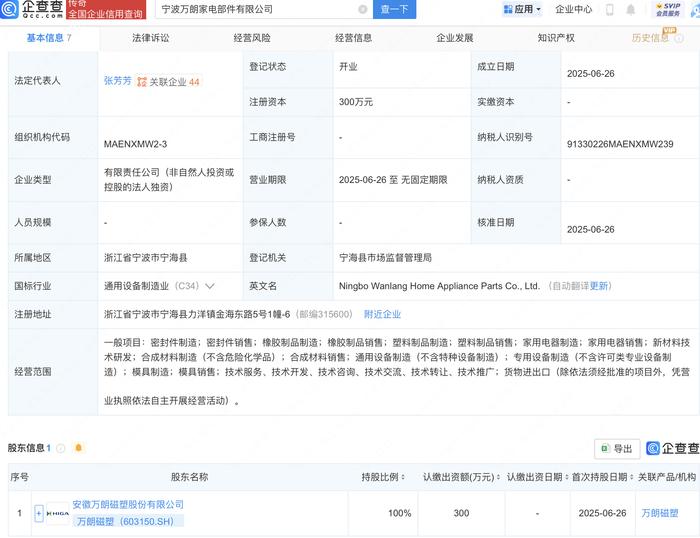Click the 导出 export button

click(617, 449)
